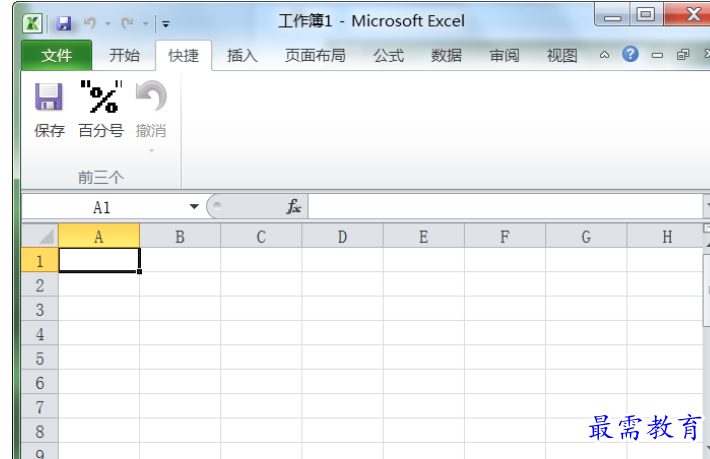Select row 3 header
The image size is (710, 459).
tap(40, 309)
